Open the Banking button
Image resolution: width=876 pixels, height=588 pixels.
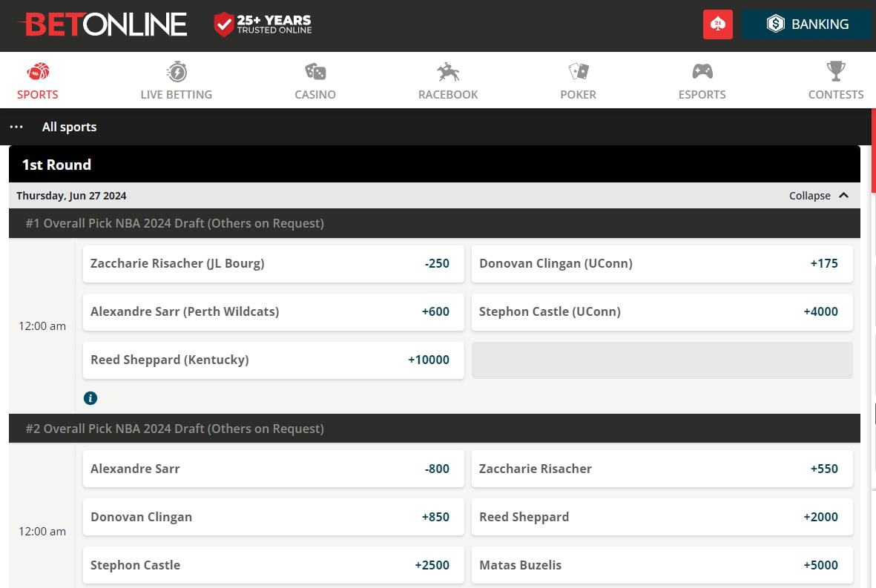[807, 24]
